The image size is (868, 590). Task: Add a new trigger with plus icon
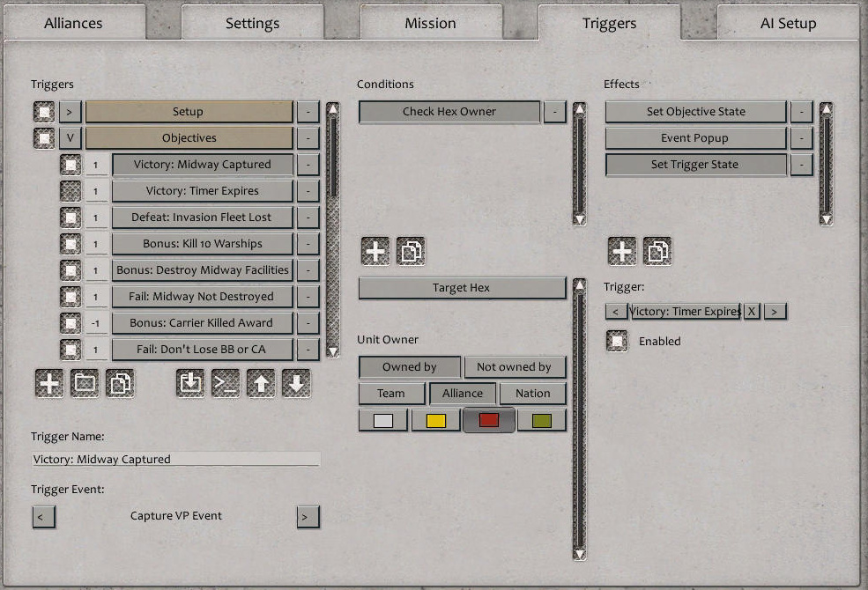pyautogui.click(x=48, y=383)
